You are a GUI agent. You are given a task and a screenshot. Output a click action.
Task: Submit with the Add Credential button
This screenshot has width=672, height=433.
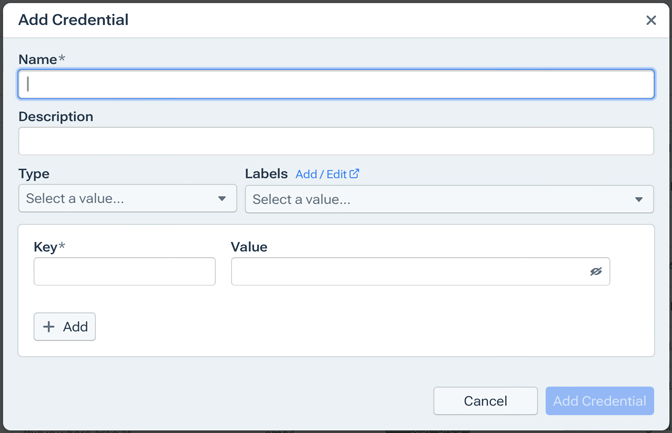click(600, 401)
